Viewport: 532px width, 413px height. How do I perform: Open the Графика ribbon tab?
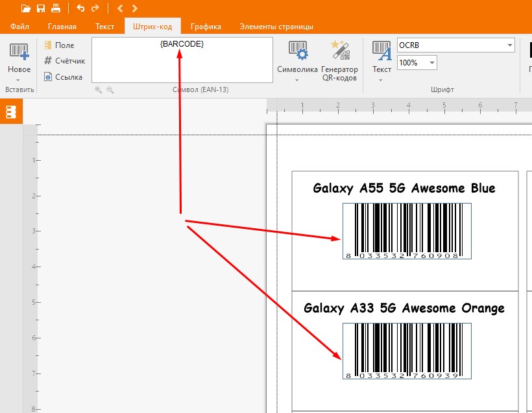[x=206, y=27]
